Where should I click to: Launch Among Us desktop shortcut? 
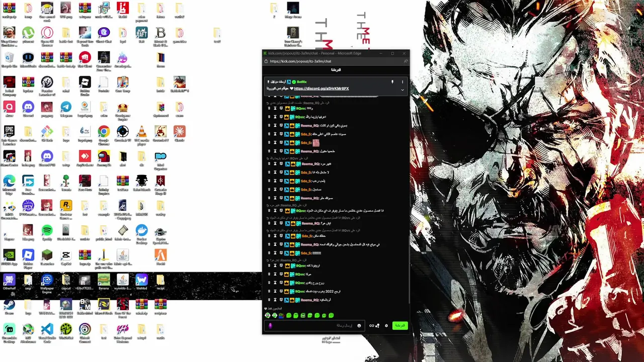pyautogui.click(x=104, y=157)
